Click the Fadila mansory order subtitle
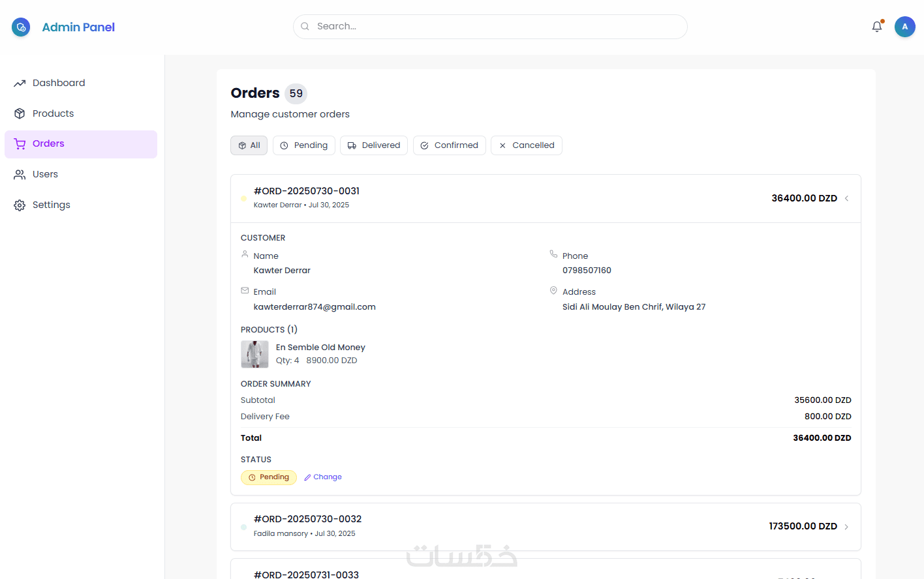The image size is (924, 579). [304, 533]
